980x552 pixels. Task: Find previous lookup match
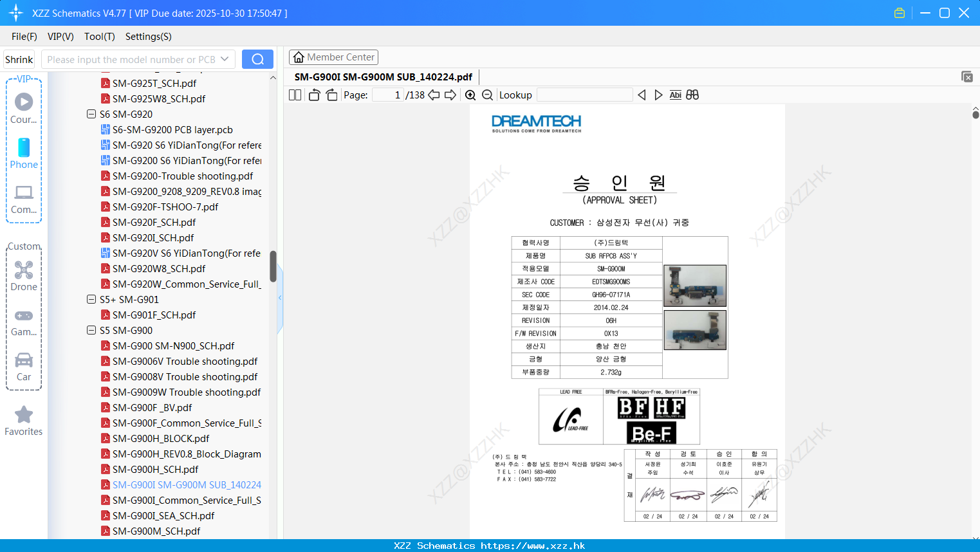[642, 95]
